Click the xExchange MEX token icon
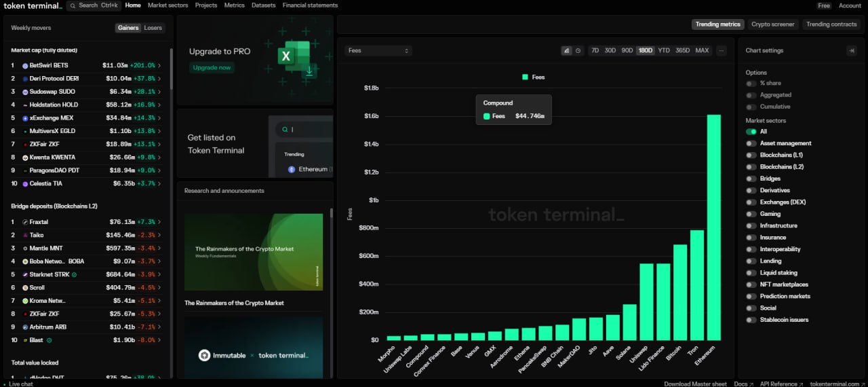The width and height of the screenshot is (868, 387). point(25,118)
